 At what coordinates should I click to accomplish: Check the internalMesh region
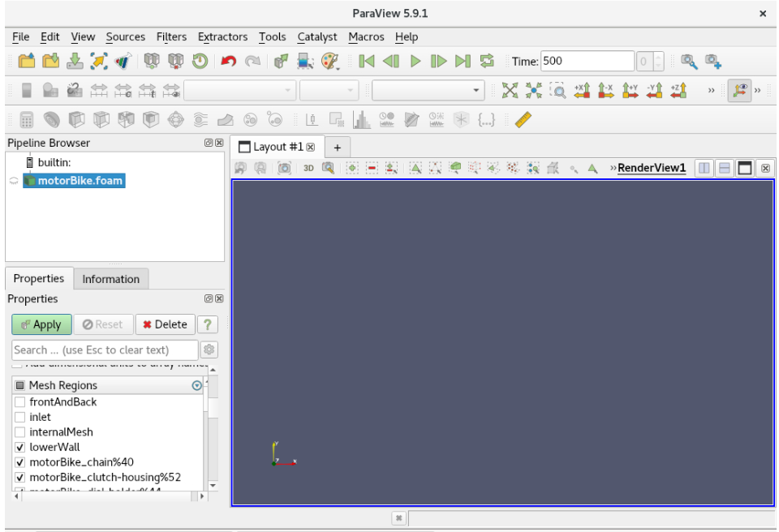19,431
